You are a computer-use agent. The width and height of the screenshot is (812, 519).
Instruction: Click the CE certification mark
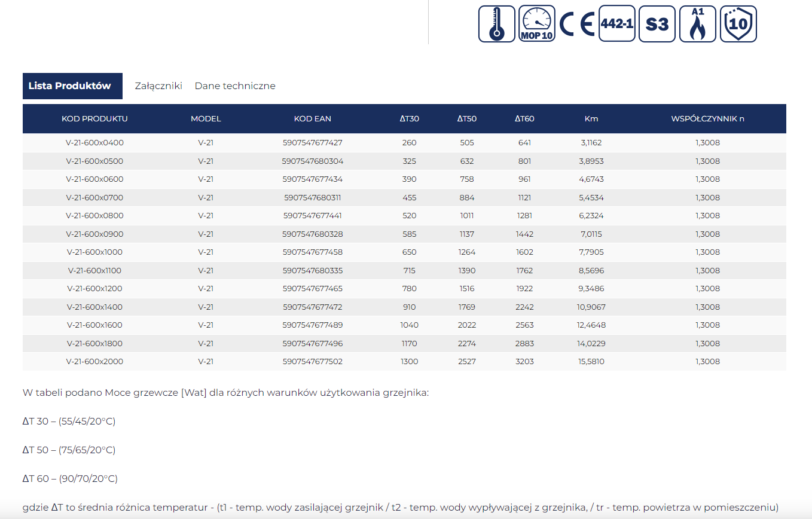pos(576,24)
